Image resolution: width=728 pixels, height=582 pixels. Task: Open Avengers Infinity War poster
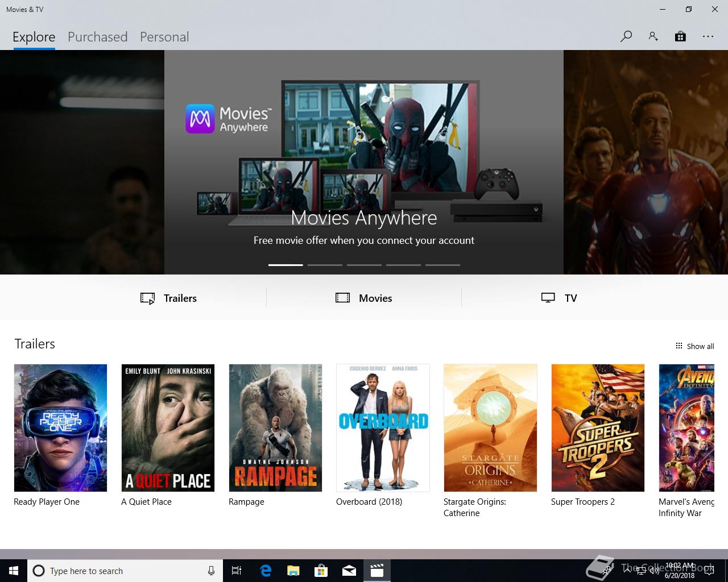click(x=686, y=428)
